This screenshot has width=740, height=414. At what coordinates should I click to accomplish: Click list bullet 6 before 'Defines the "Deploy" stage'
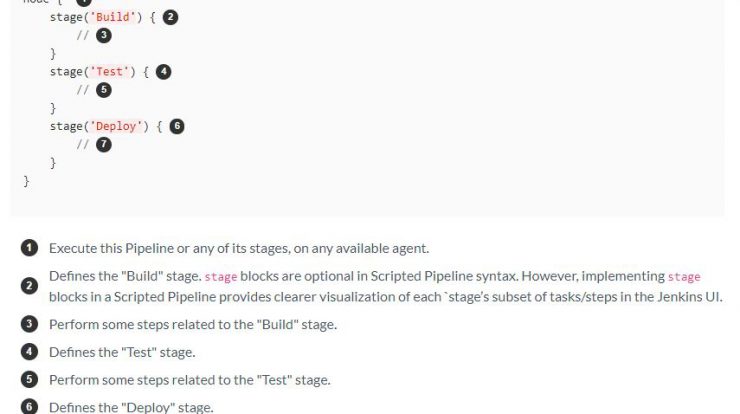29,406
